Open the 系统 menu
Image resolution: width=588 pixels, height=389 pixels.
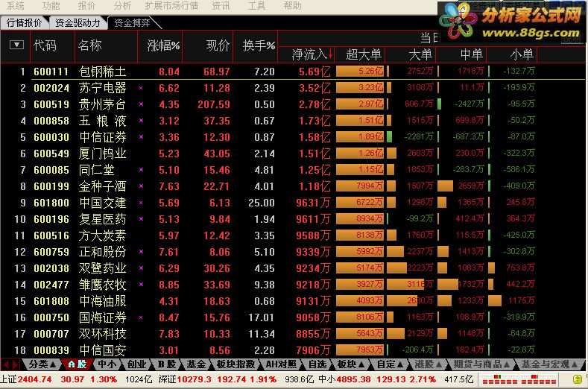(16, 6)
